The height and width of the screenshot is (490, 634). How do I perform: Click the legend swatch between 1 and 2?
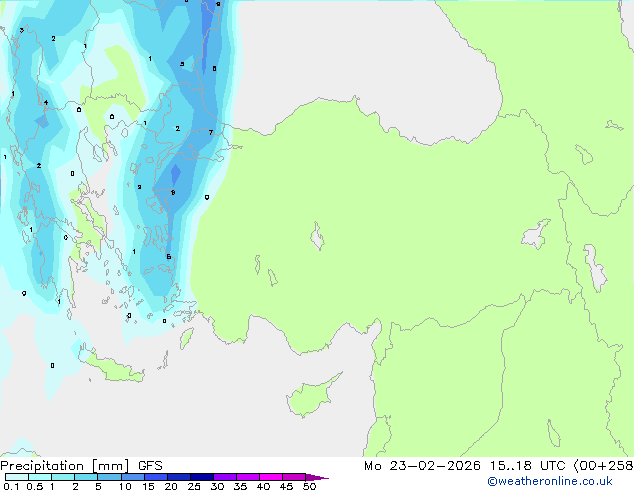pyautogui.click(x=63, y=477)
